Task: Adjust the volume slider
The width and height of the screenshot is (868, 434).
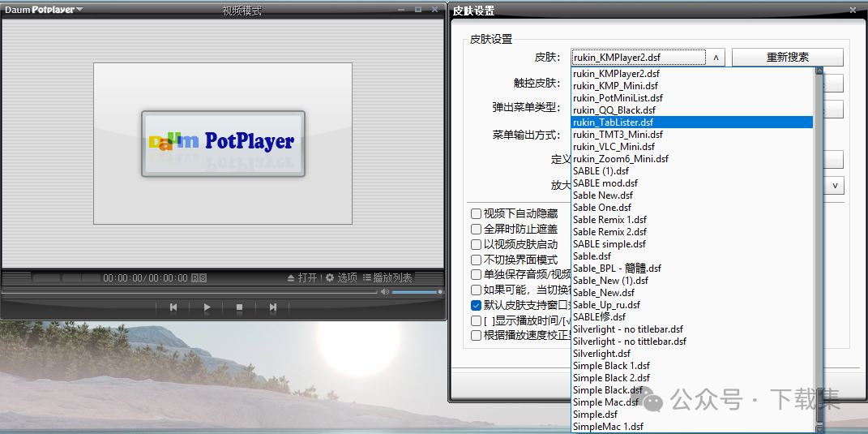Action: (417, 291)
